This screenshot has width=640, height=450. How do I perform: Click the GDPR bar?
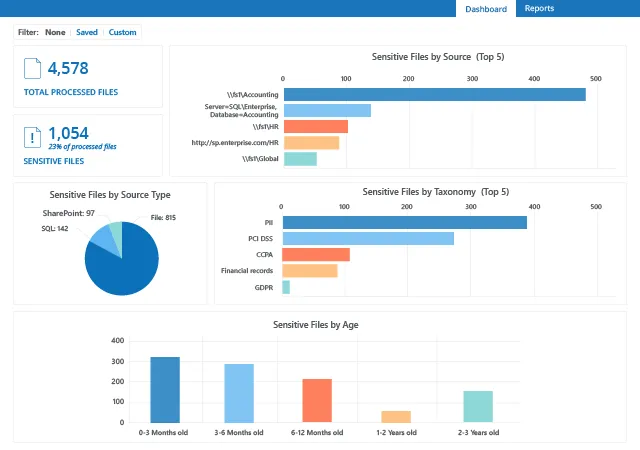click(x=286, y=287)
